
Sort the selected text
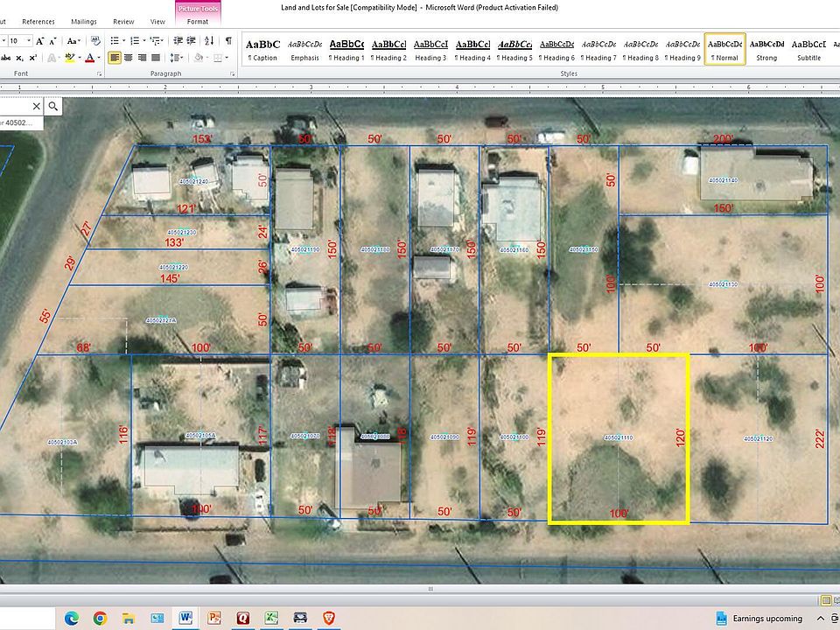[x=209, y=41]
